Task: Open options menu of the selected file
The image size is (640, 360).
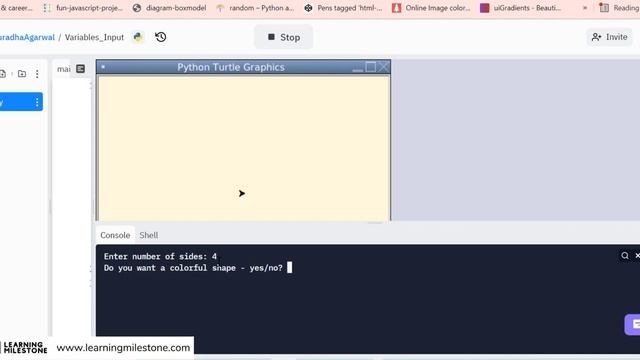Action: (x=37, y=102)
